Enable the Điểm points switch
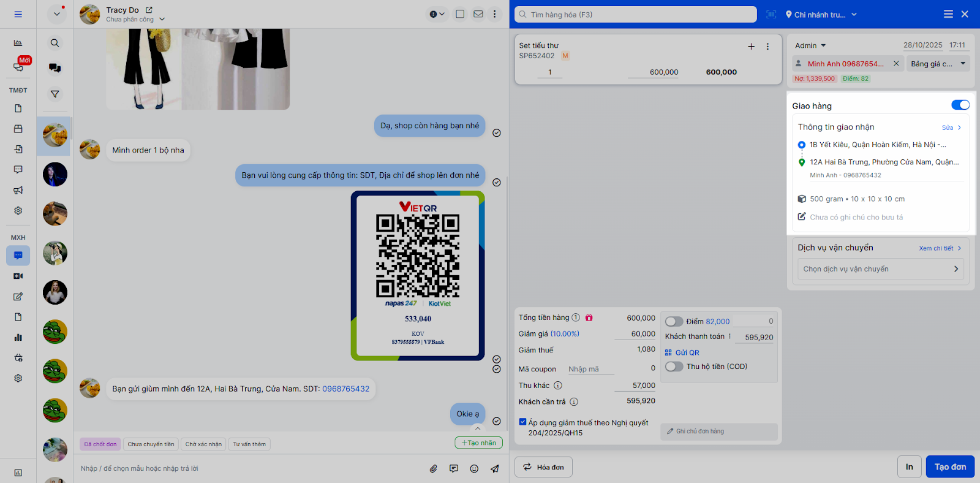Image resolution: width=980 pixels, height=483 pixels. point(674,321)
